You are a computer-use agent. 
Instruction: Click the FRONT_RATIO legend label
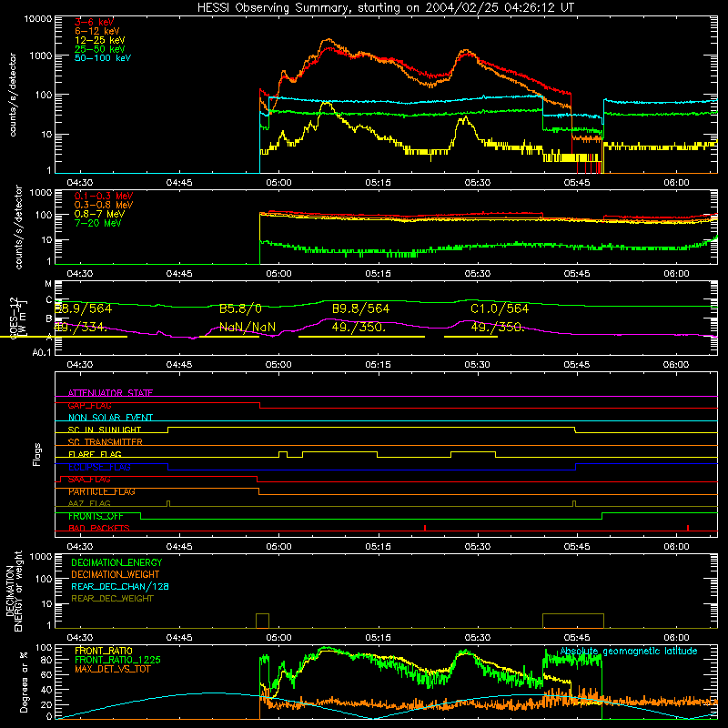[104, 651]
